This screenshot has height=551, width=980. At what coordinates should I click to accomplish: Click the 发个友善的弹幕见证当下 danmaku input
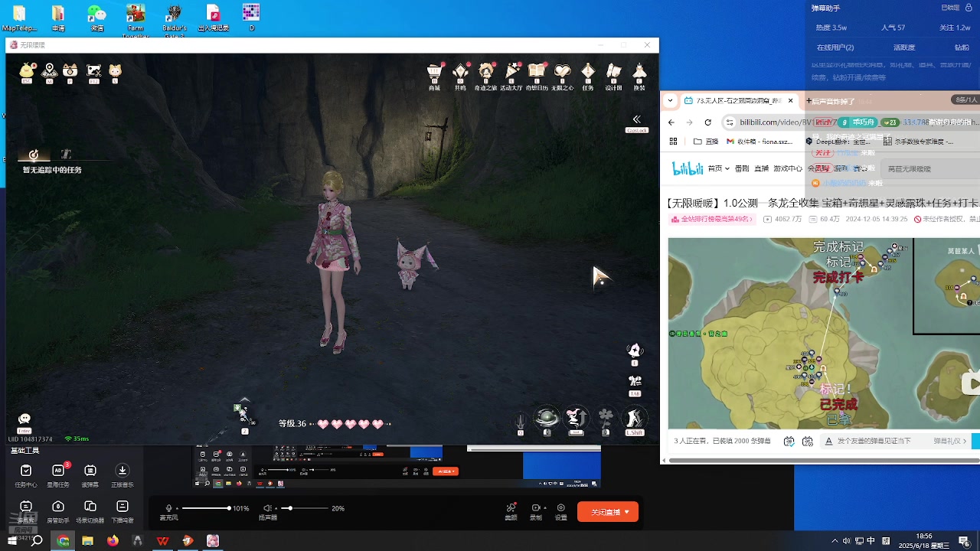[874, 442]
